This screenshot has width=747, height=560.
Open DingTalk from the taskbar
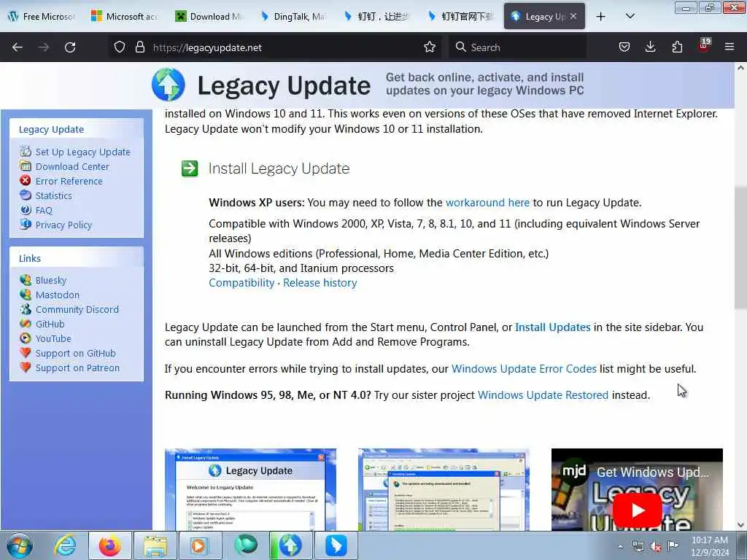336,545
